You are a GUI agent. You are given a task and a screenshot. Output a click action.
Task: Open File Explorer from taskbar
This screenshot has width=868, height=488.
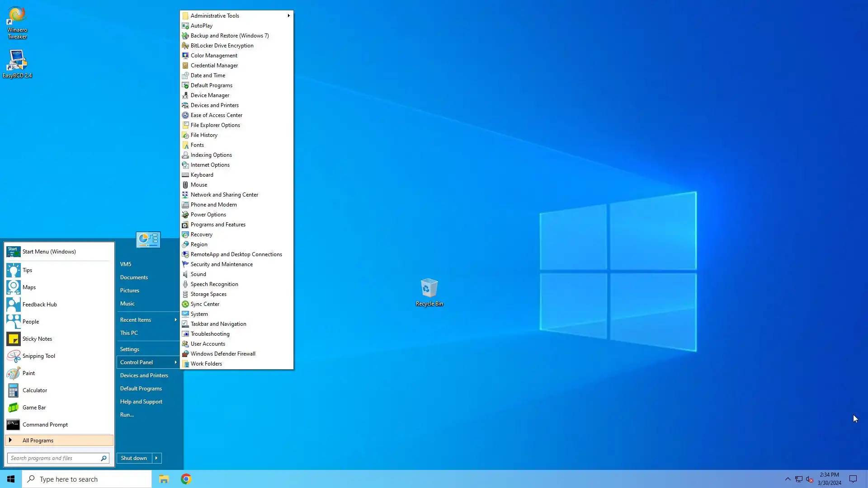coord(164,479)
